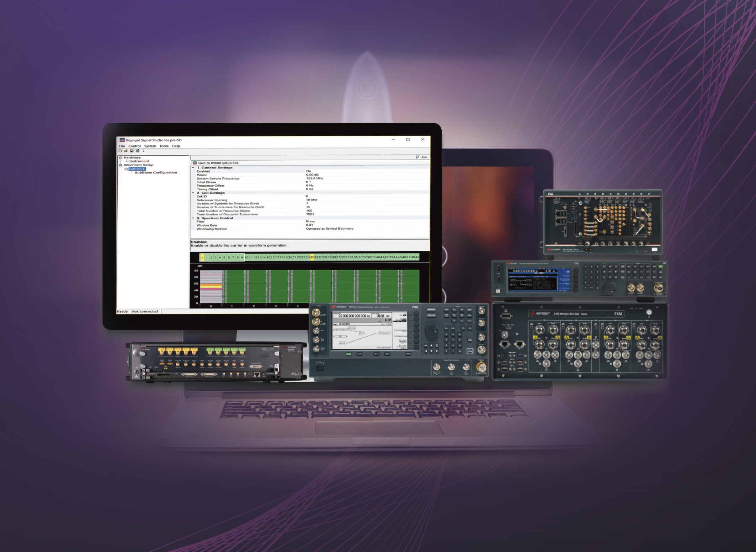Click Save to 89600 Setup File
Screen dimensions: 756x552
click(x=218, y=163)
